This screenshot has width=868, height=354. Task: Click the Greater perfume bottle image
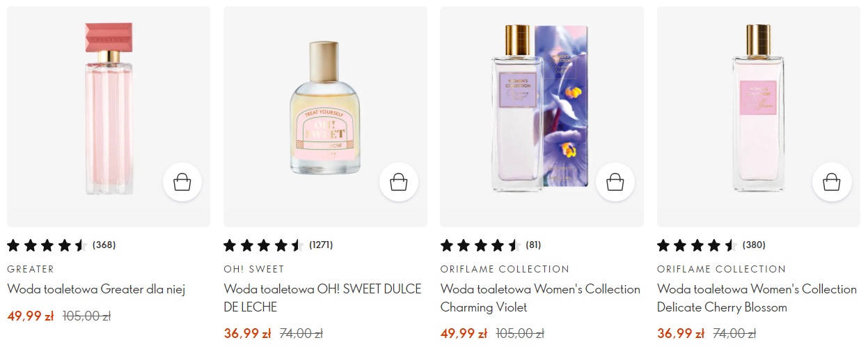pos(109,108)
